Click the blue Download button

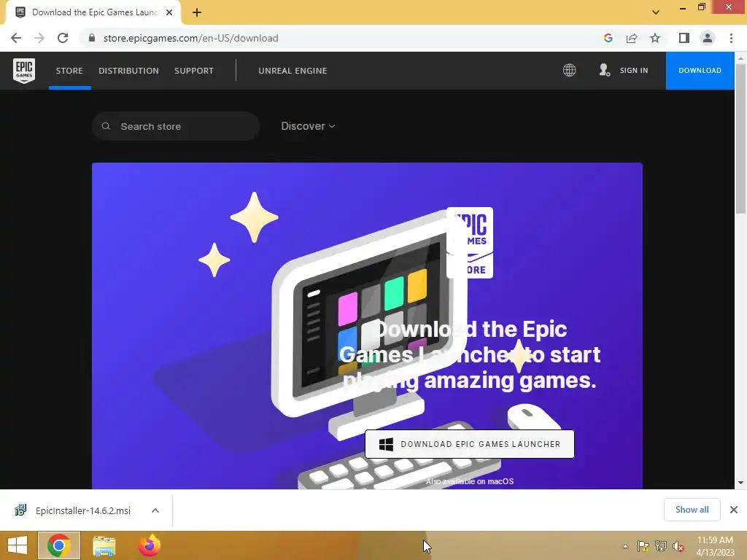[700, 71]
